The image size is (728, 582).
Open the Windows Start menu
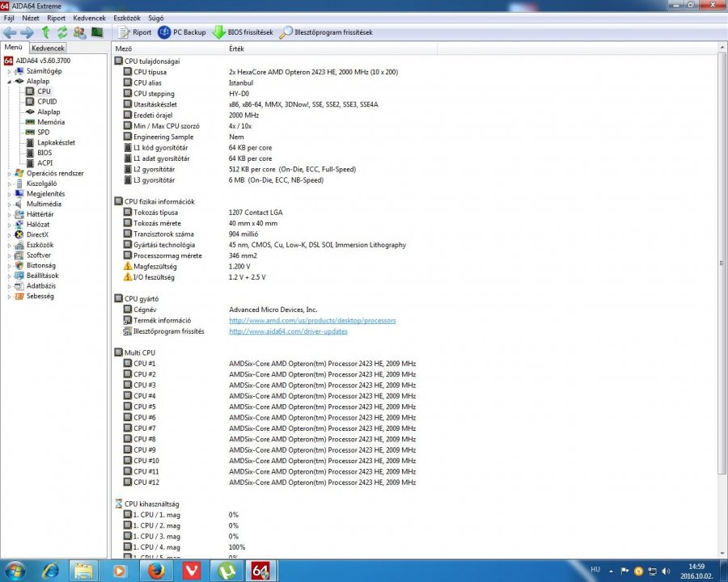(x=15, y=571)
